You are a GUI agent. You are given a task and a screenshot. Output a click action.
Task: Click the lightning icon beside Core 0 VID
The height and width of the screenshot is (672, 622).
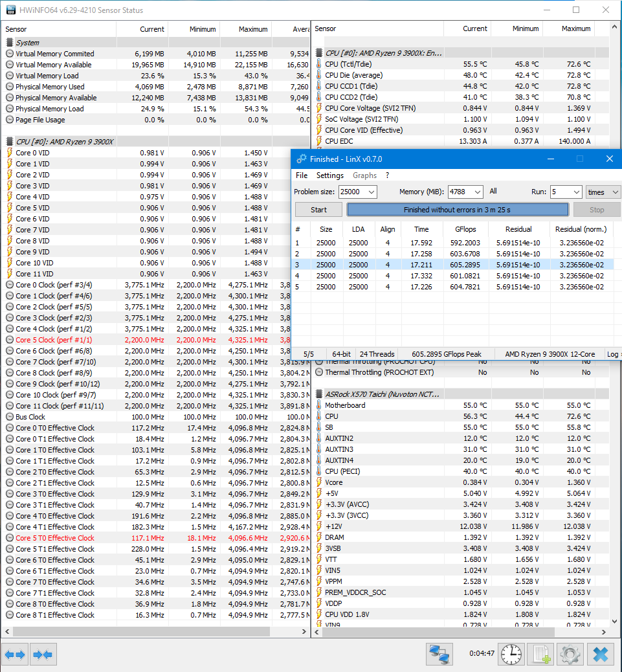point(10,153)
